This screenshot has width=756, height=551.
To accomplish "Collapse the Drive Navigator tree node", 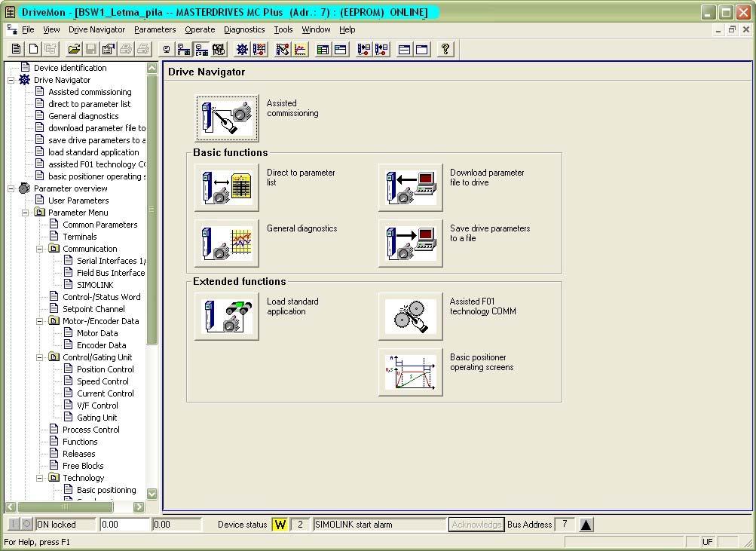I will click(x=11, y=80).
